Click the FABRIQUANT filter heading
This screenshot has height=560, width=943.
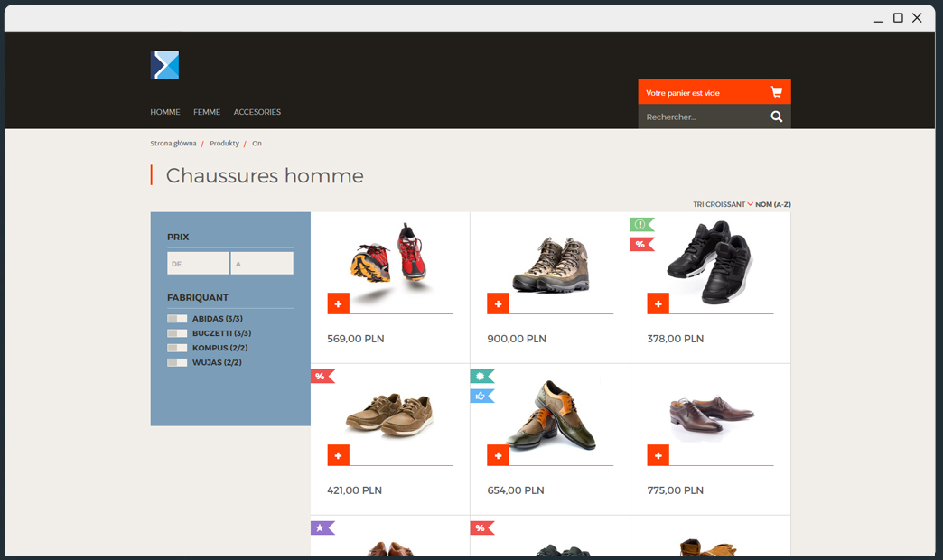(198, 298)
